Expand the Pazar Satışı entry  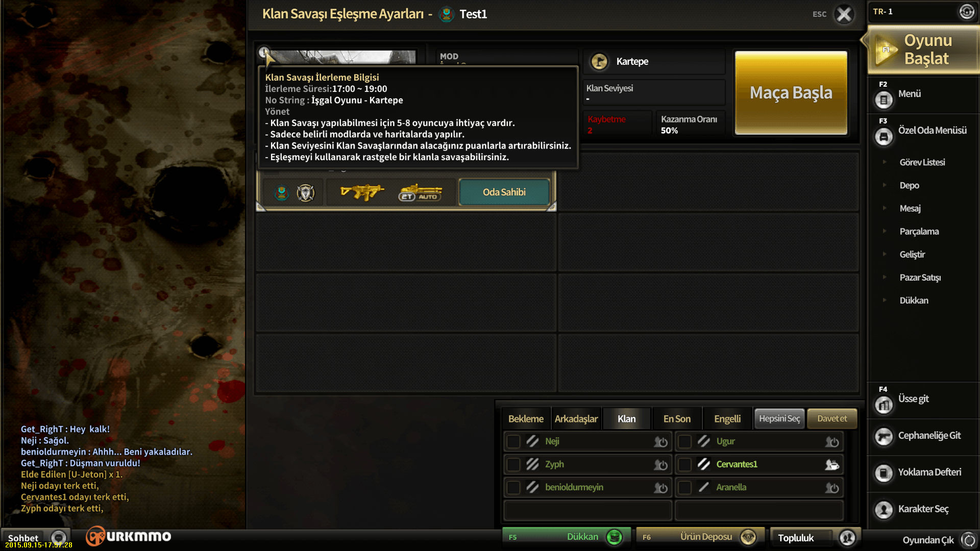pyautogui.click(x=885, y=277)
